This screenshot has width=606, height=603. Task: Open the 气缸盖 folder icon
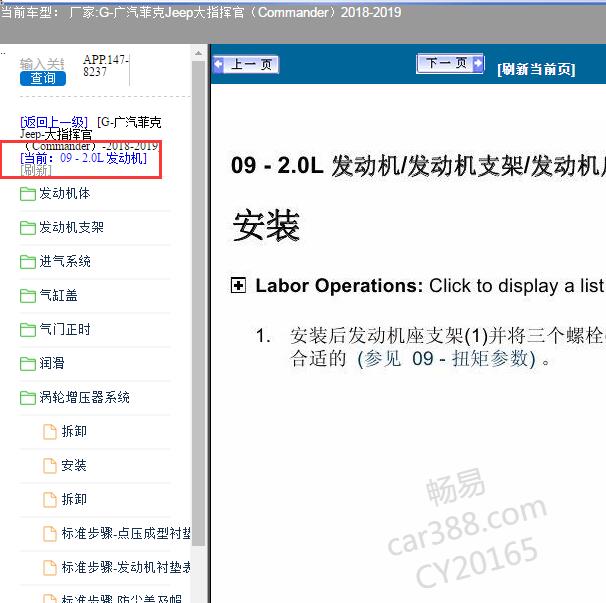click(x=28, y=296)
